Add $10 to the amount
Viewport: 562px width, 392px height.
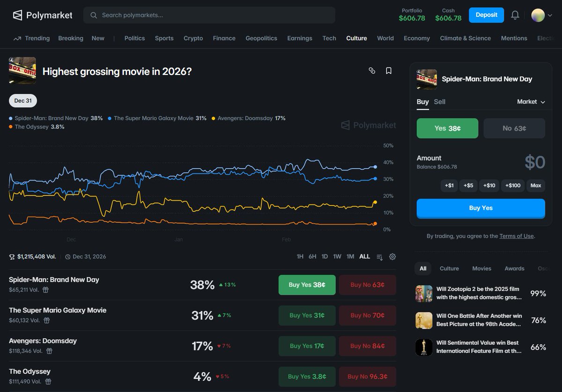[489, 186]
